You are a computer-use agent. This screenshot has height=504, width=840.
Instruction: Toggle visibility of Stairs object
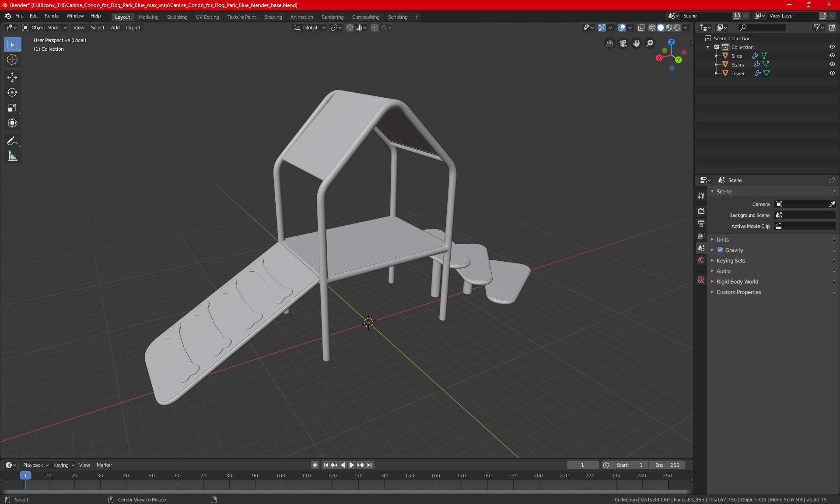click(832, 64)
